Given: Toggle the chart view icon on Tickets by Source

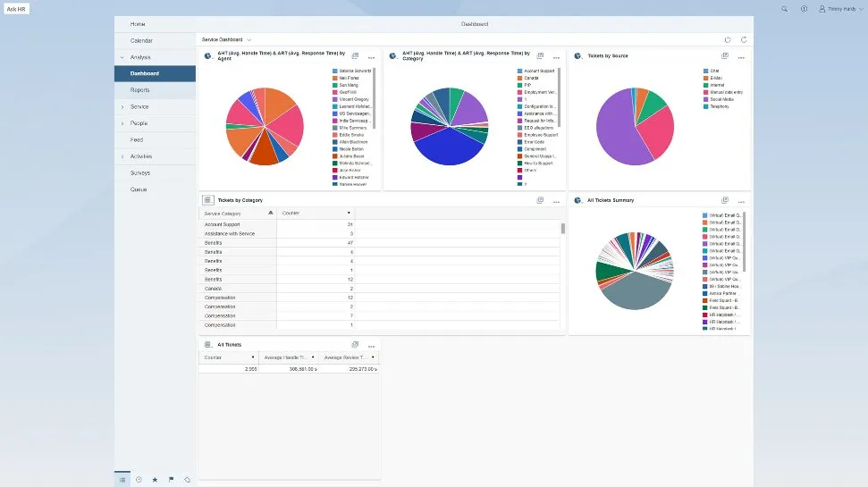Looking at the screenshot, I should coord(578,56).
